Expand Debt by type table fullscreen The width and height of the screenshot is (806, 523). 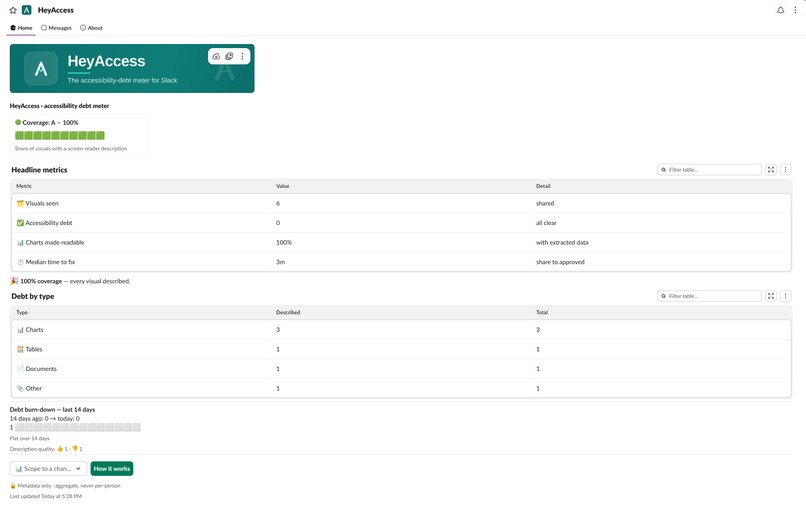pyautogui.click(x=771, y=296)
